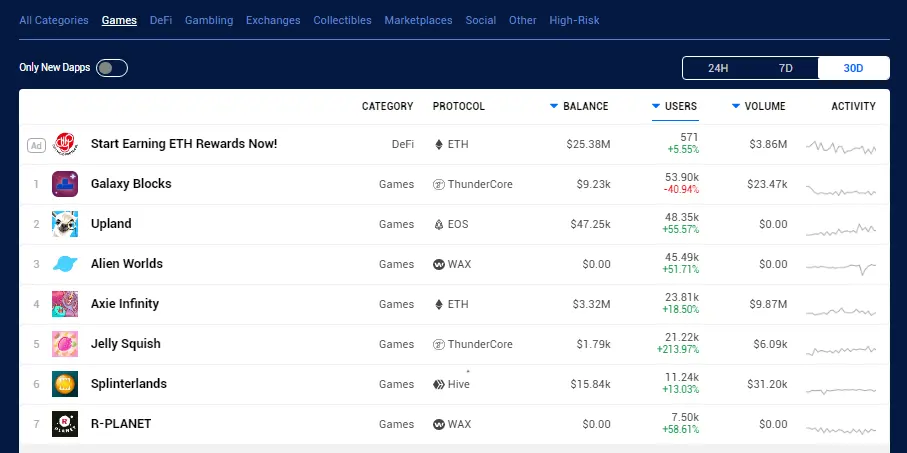Viewport: 907px width, 453px height.
Task: Click the R-PLANET app icon
Action: (65, 423)
